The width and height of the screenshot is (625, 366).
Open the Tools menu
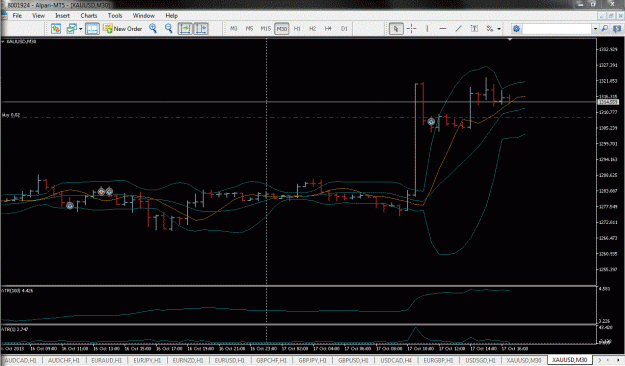click(115, 16)
